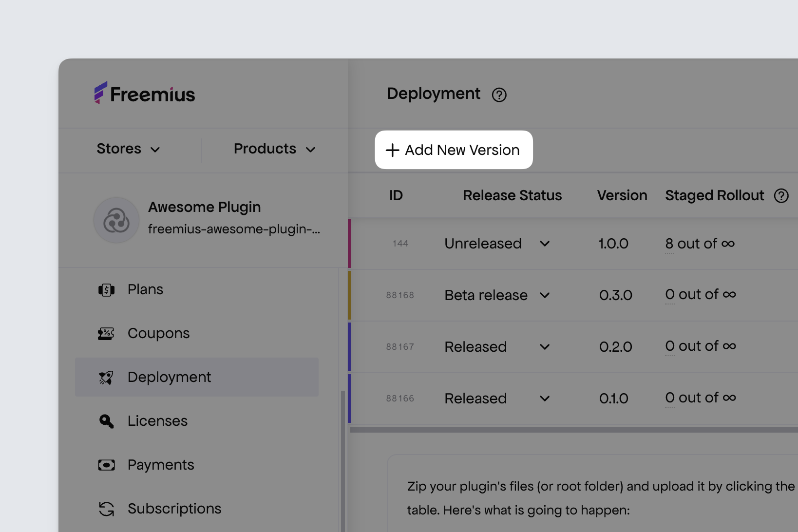Open the Payments menu item
Screen dimensions: 798x532
[x=197, y=465]
